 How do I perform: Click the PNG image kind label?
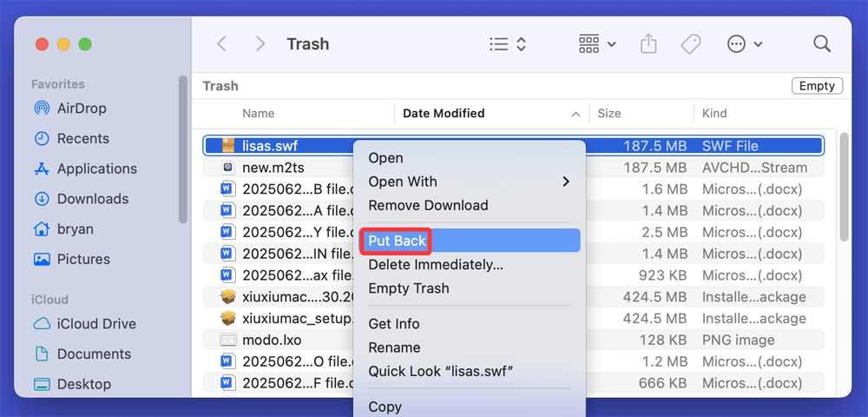(x=739, y=340)
